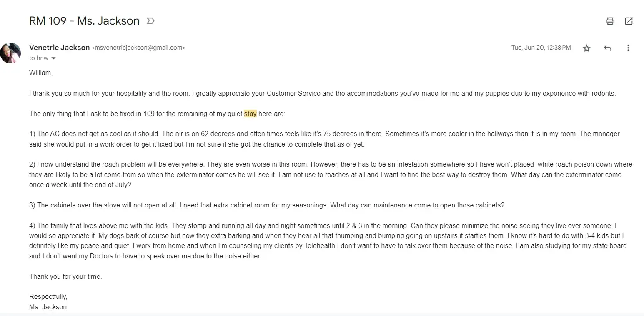Screen dimensions: 644x316
Task: Click the paragraph about cabinets over the stove
Action: point(267,205)
